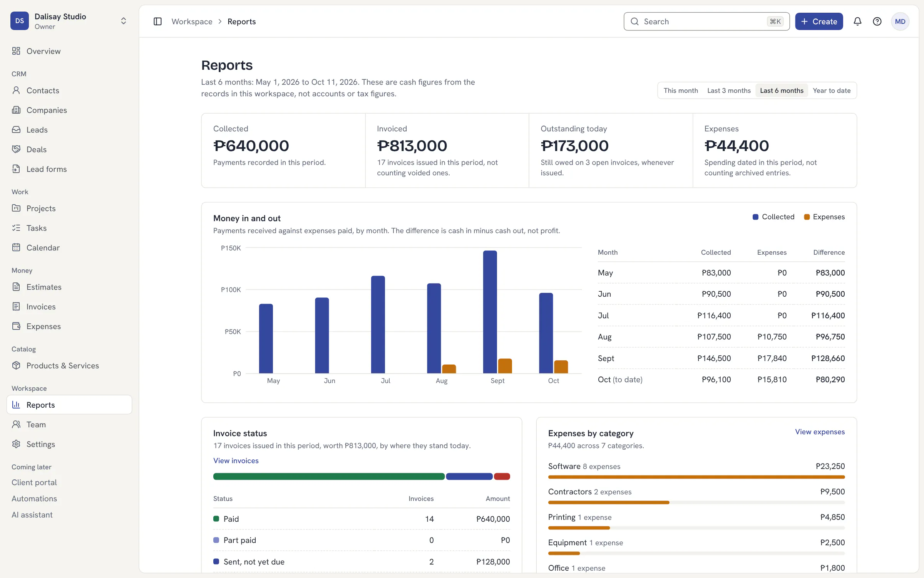The width and height of the screenshot is (924, 578).
Task: Click the Collected legend color swatch
Action: click(755, 217)
